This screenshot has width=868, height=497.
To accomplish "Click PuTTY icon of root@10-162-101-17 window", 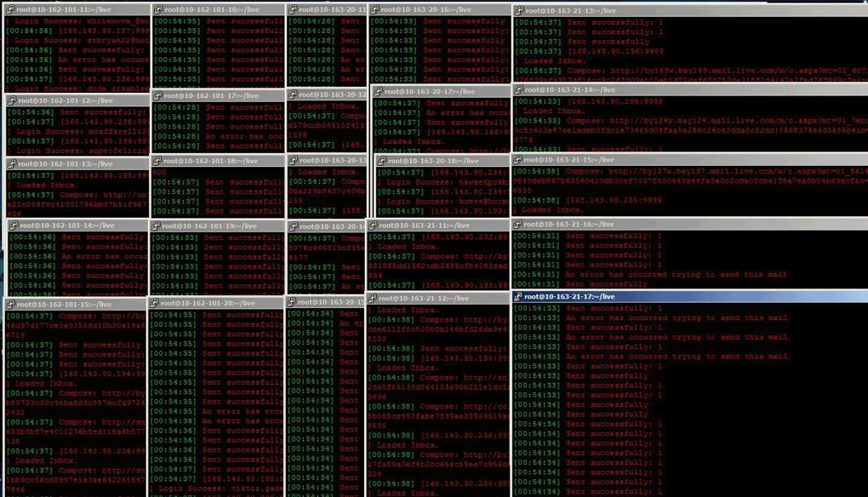I will coord(157,96).
